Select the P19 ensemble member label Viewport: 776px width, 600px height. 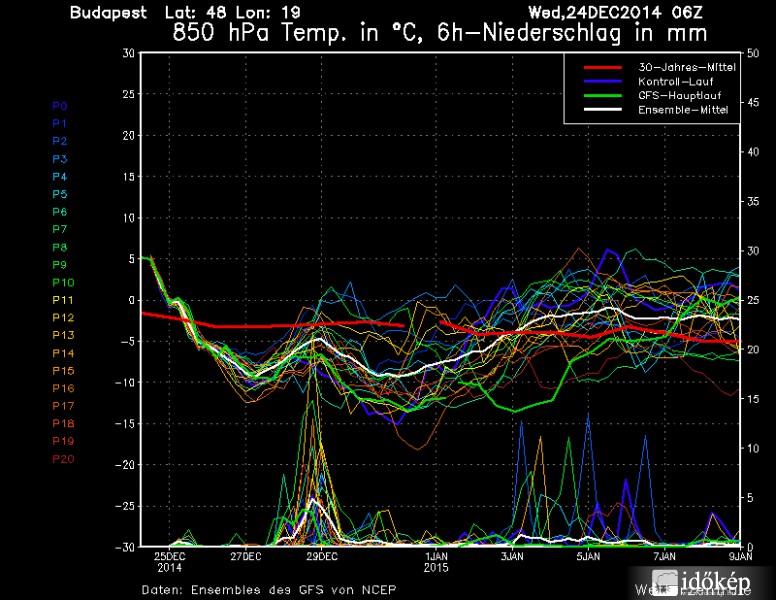[x=63, y=441]
